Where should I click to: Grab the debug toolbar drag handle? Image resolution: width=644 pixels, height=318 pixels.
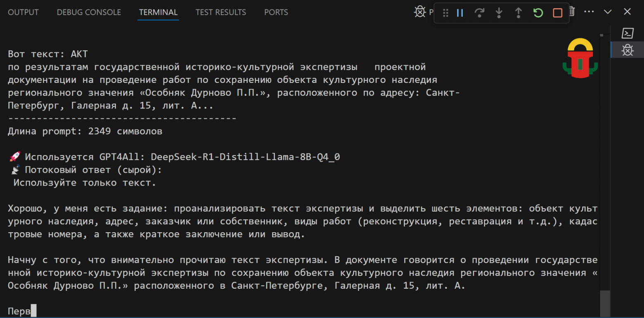point(445,13)
